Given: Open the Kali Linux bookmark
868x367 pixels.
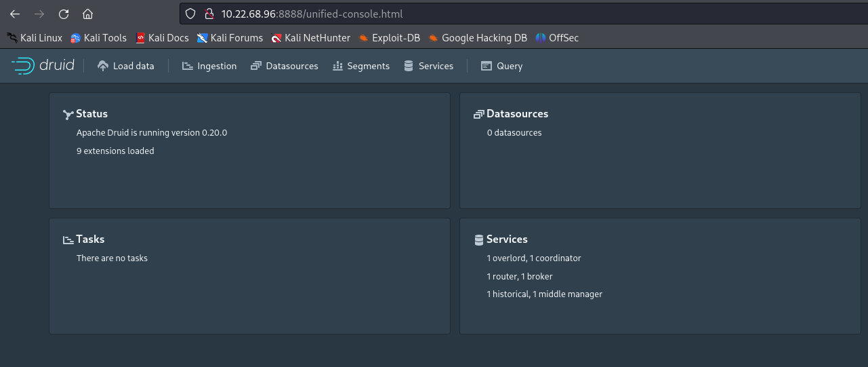Looking at the screenshot, I should click(x=35, y=38).
